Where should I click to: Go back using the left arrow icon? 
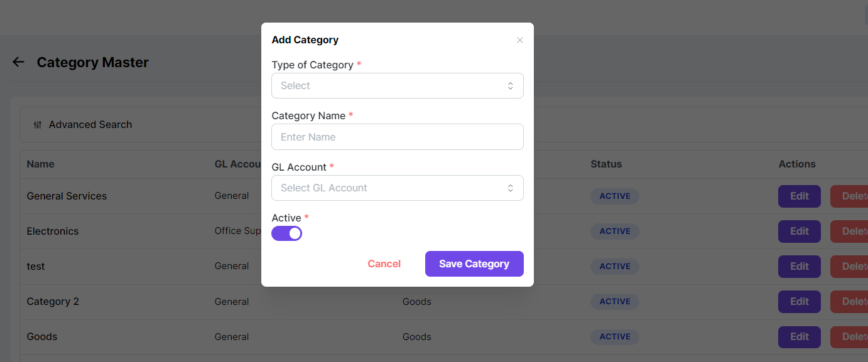18,62
